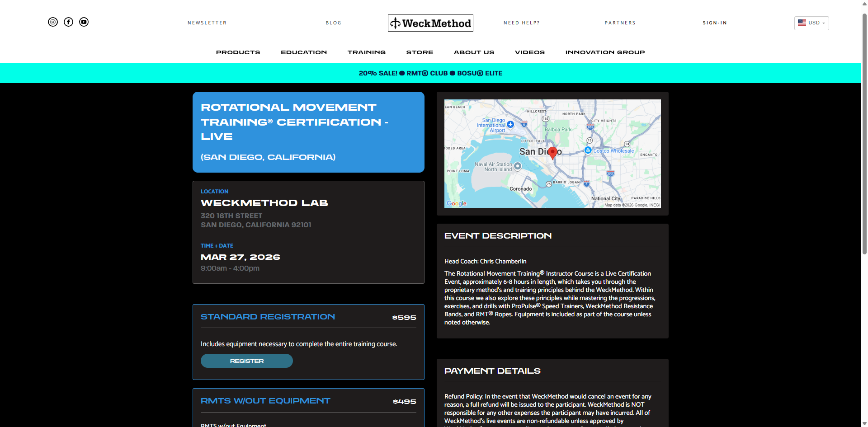Screen dimensions: 868x427
Task: Go to the Newsletter link
Action: coord(207,23)
